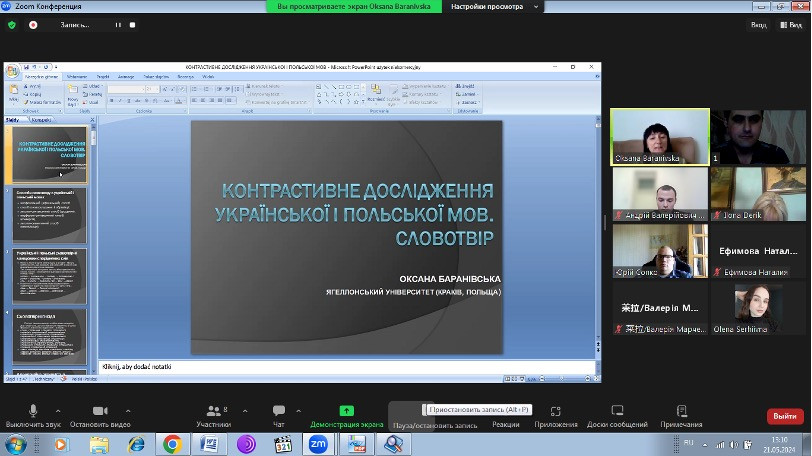Expand video options arrow beside camera

pyautogui.click(x=126, y=410)
